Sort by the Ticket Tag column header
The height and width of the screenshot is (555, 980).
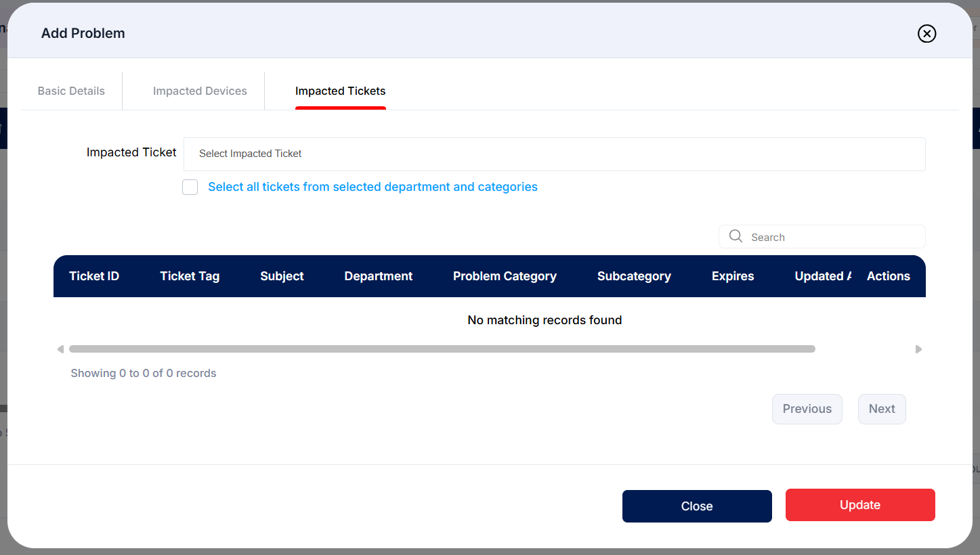click(x=190, y=276)
